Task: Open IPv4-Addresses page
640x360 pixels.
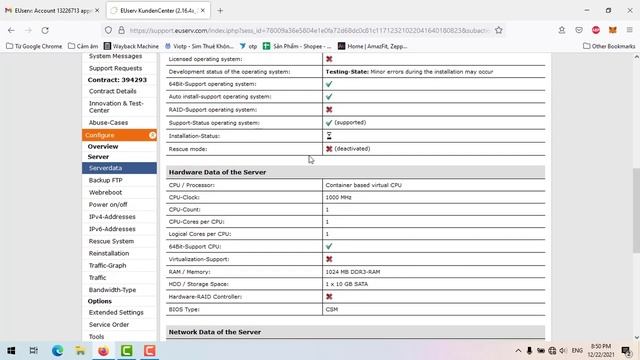Action: 112,217
